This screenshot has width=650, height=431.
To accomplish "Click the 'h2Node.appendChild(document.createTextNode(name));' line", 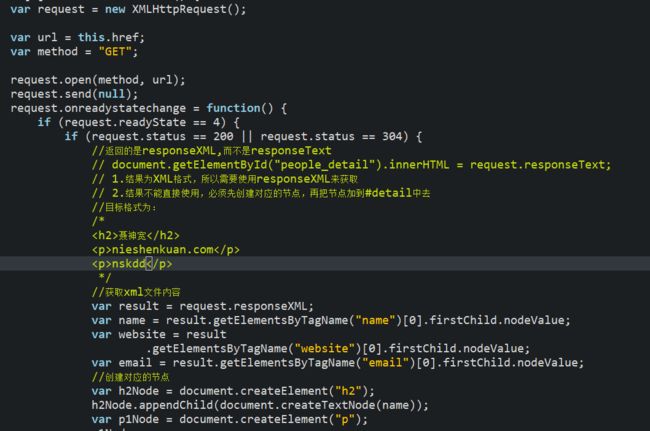I will click(260, 405).
